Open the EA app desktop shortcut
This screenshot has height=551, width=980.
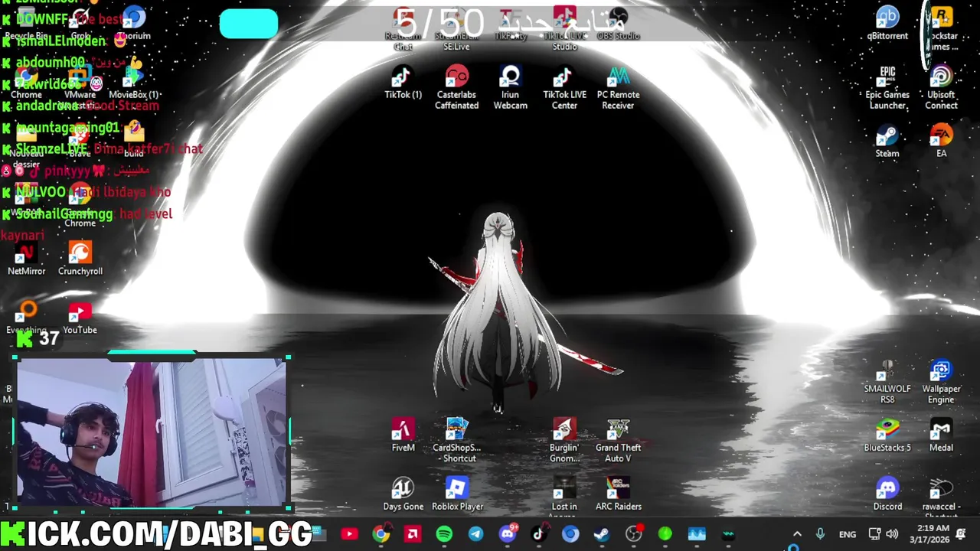pos(942,141)
